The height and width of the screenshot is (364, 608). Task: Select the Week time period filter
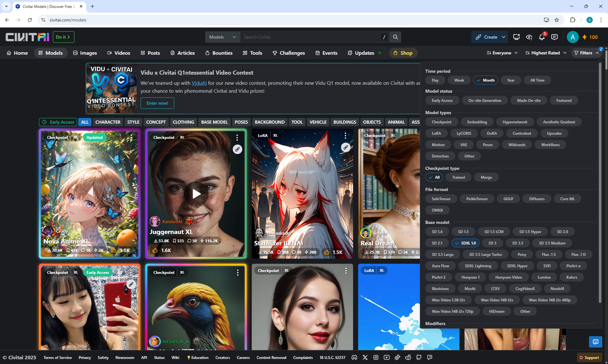click(459, 80)
